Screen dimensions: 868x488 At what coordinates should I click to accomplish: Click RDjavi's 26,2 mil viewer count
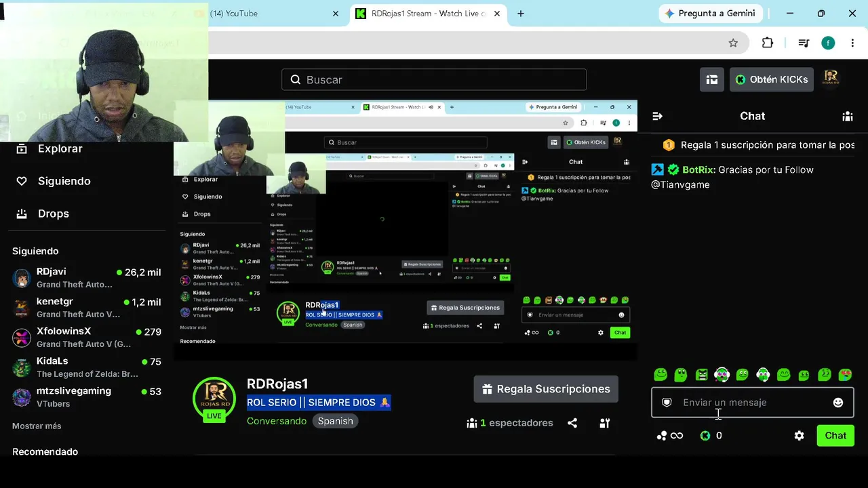139,272
